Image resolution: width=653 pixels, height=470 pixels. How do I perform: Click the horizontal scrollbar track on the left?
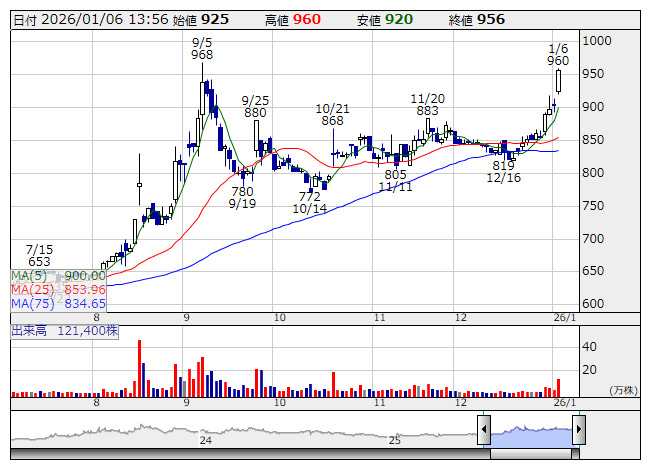point(250,454)
